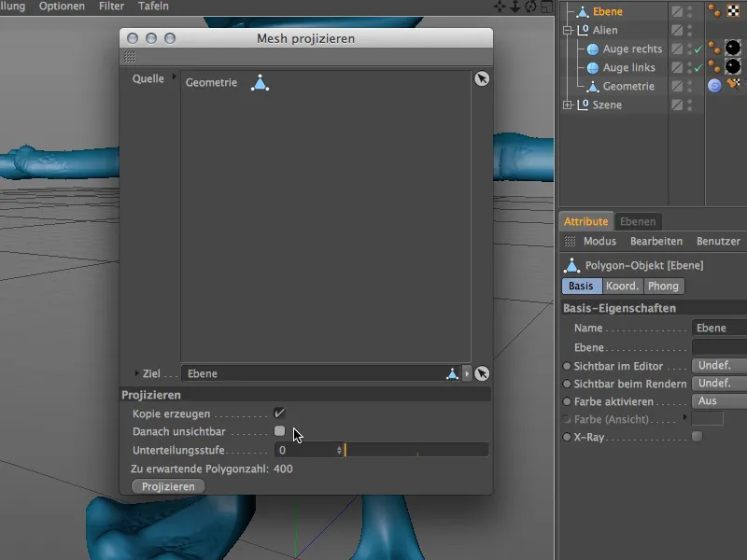
Task: Click the Phong tag of Ebene
Action: 714,10
